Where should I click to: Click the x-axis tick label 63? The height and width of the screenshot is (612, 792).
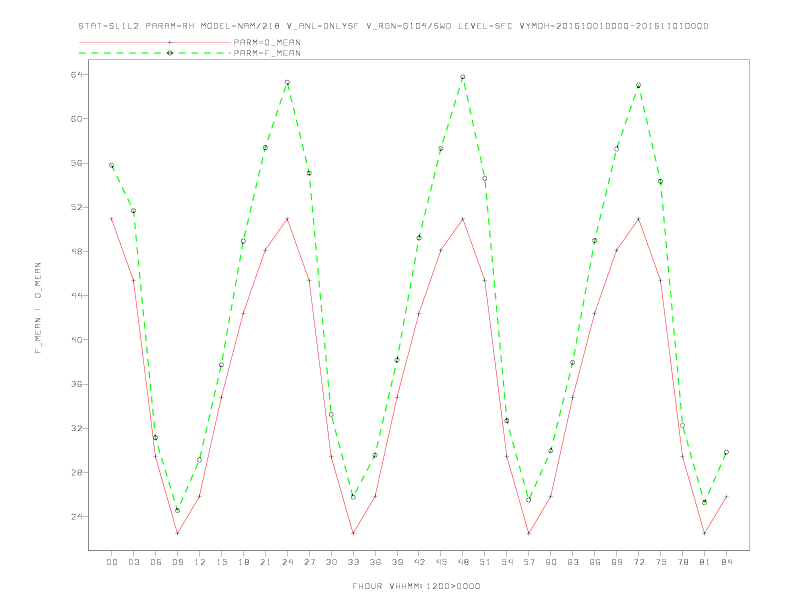click(573, 562)
